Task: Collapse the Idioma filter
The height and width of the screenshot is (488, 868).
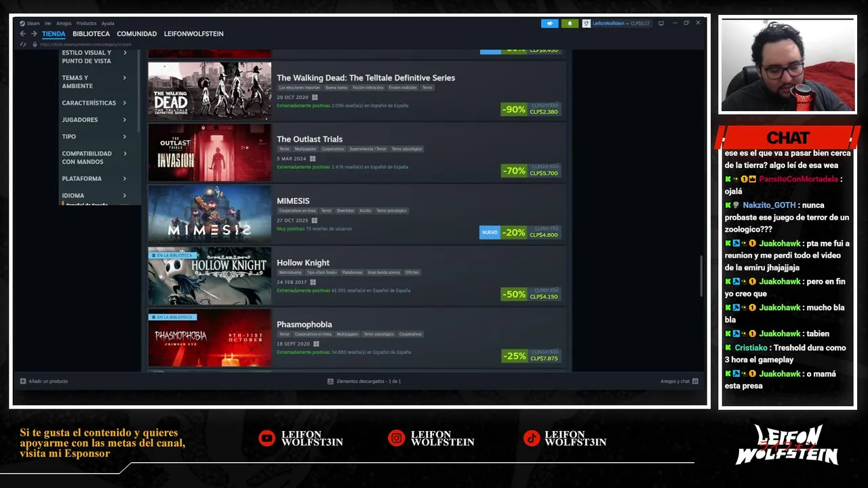Action: click(x=94, y=196)
